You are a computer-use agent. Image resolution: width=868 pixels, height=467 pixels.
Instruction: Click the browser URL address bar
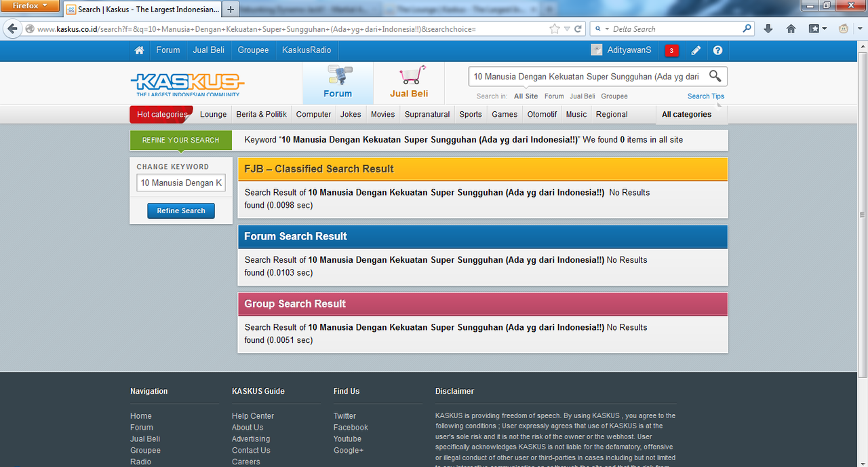pyautogui.click(x=292, y=29)
